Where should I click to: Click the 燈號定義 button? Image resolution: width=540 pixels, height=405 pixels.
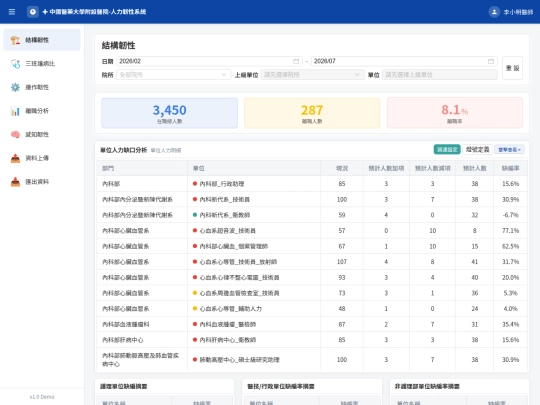[x=477, y=149]
